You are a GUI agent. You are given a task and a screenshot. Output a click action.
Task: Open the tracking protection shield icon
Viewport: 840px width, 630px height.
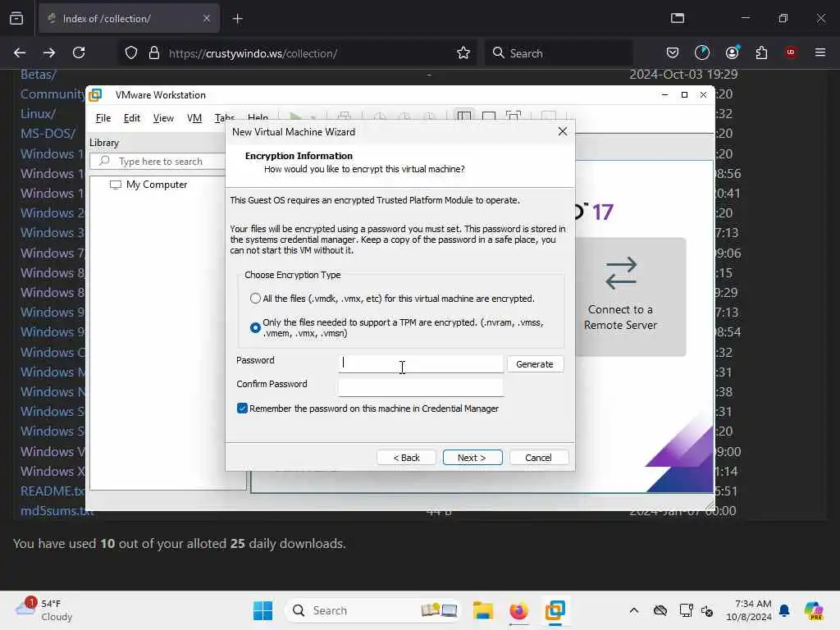(x=131, y=53)
